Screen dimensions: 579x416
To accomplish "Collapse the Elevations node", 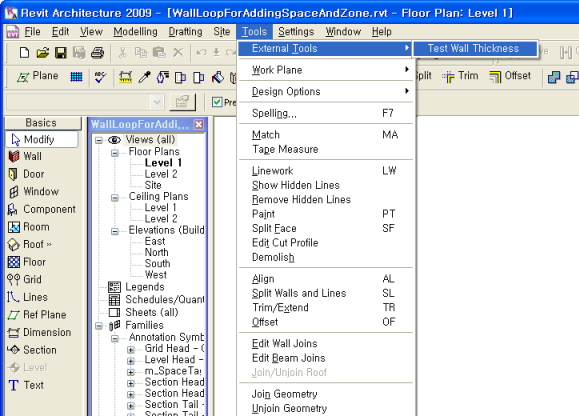I will (115, 231).
